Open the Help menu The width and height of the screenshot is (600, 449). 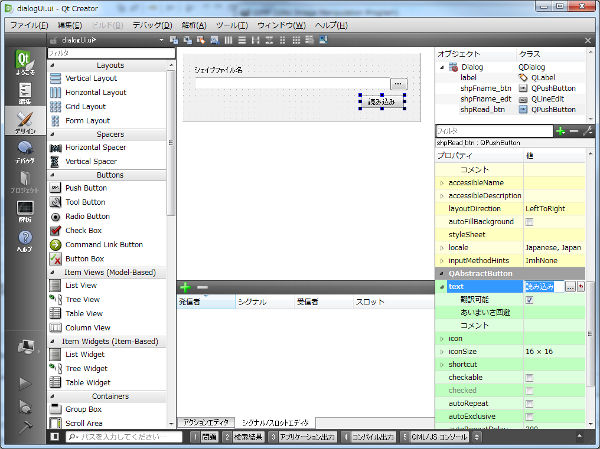pos(331,25)
